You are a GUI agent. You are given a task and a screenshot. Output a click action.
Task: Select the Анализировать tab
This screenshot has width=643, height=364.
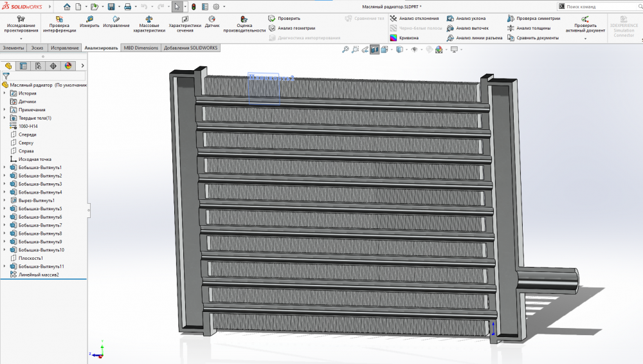coord(102,48)
